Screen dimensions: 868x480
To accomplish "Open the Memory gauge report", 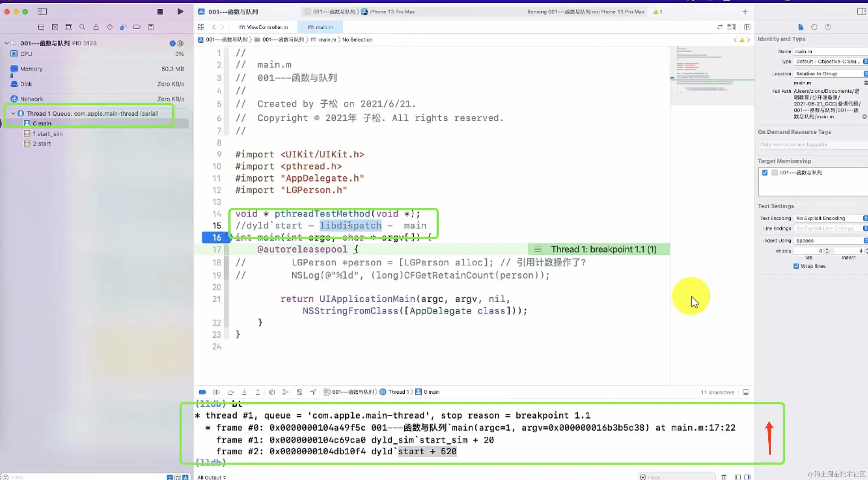I will click(x=31, y=69).
